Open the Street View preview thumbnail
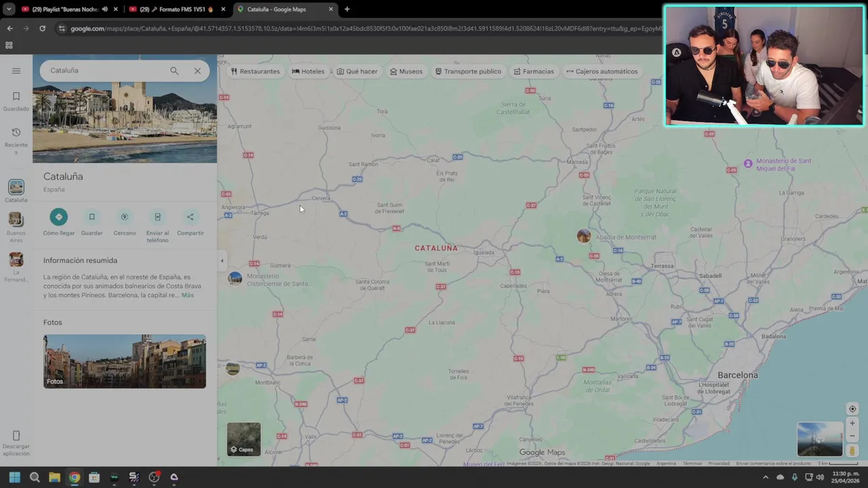The height and width of the screenshot is (488, 868). click(x=820, y=439)
